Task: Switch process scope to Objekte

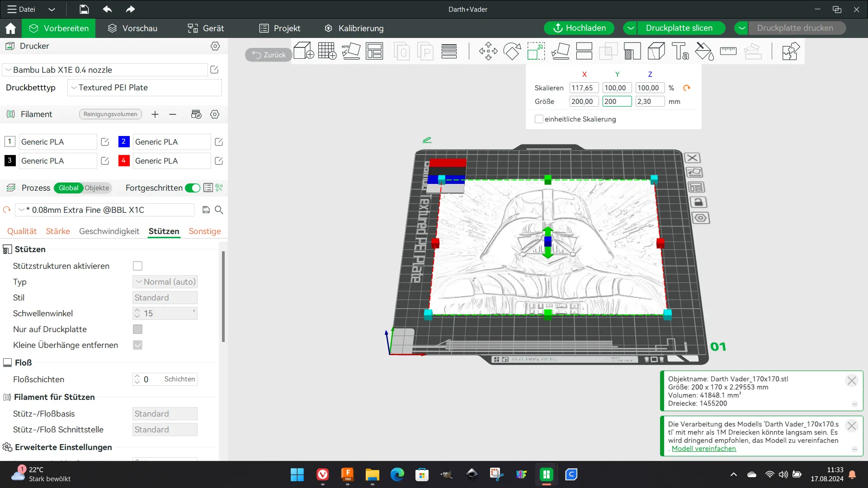Action: [97, 188]
